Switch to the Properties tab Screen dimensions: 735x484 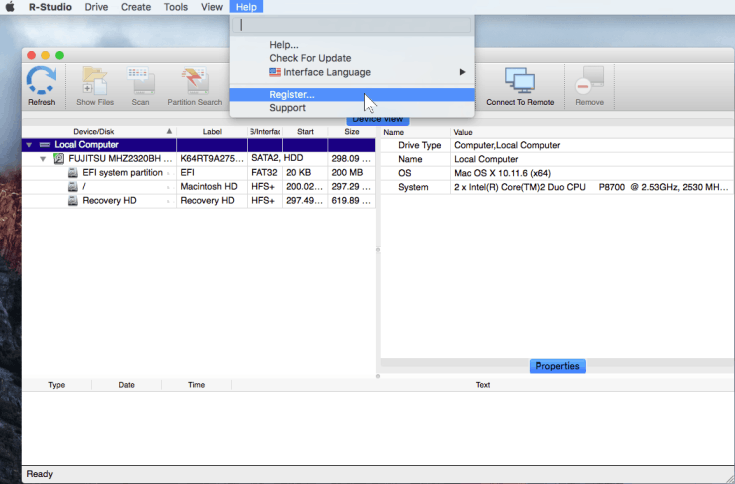point(557,366)
